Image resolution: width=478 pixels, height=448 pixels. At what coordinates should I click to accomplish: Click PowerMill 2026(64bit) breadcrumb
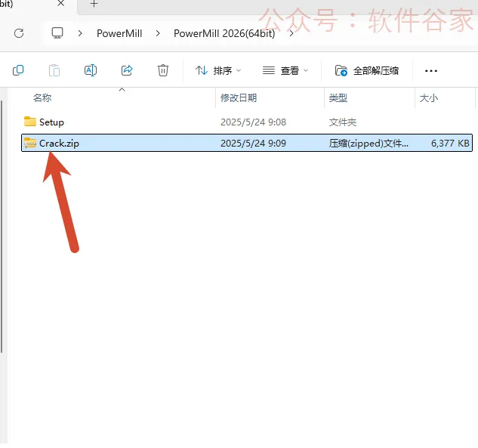[224, 33]
